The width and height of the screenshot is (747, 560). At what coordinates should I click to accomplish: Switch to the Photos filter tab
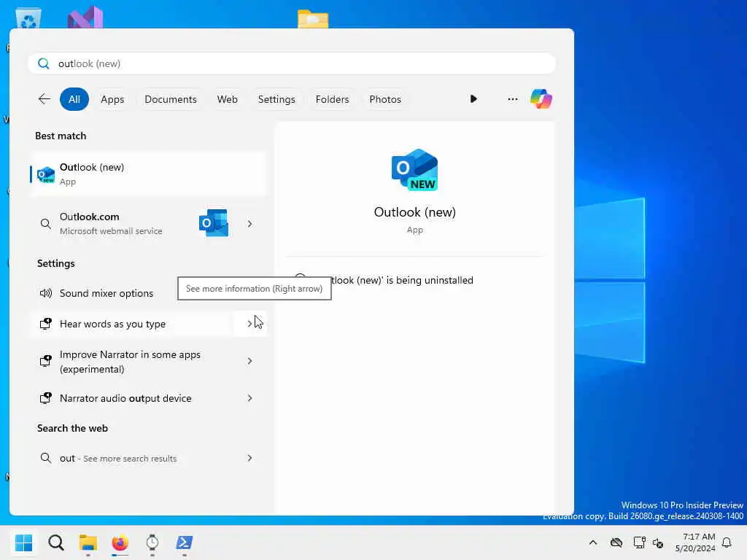click(385, 99)
